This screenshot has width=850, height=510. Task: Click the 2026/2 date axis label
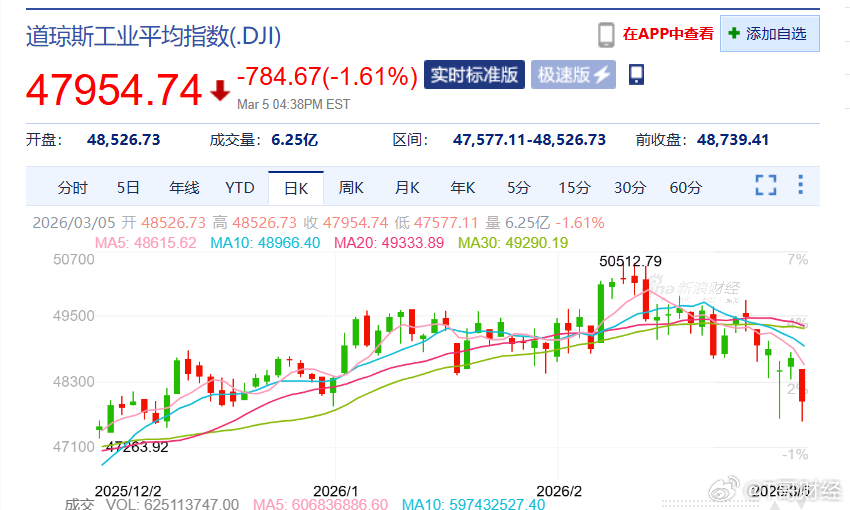point(559,491)
